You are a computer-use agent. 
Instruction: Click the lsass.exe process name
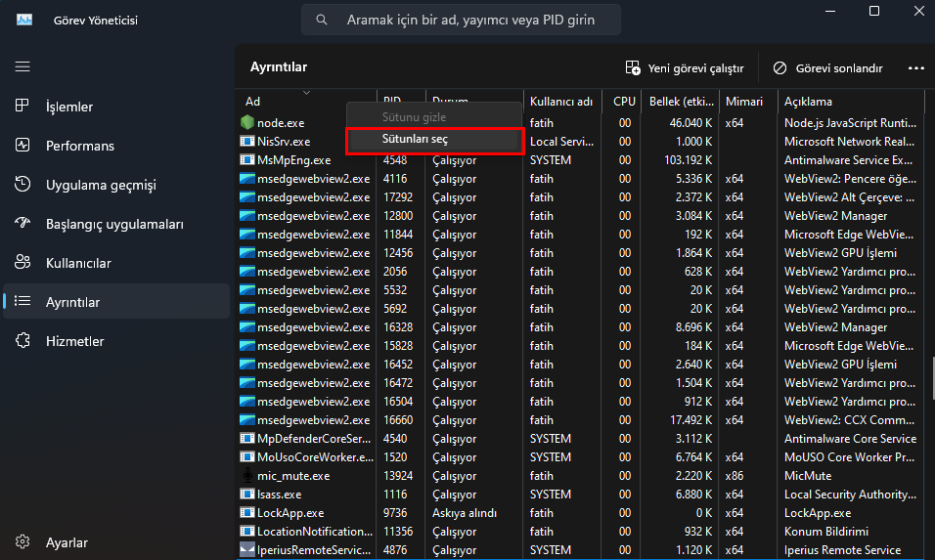pyautogui.click(x=279, y=494)
